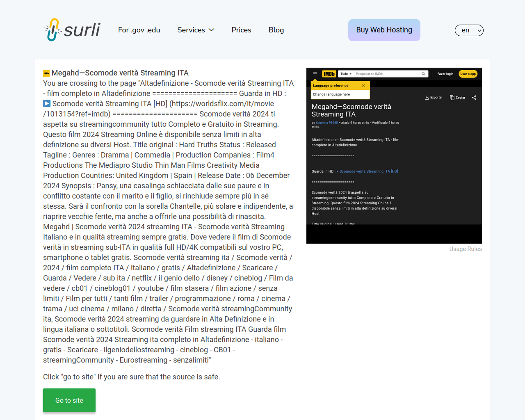Click the Pesquisar na IMDb search field
Viewport: 525px width, 420px height.
(388, 74)
